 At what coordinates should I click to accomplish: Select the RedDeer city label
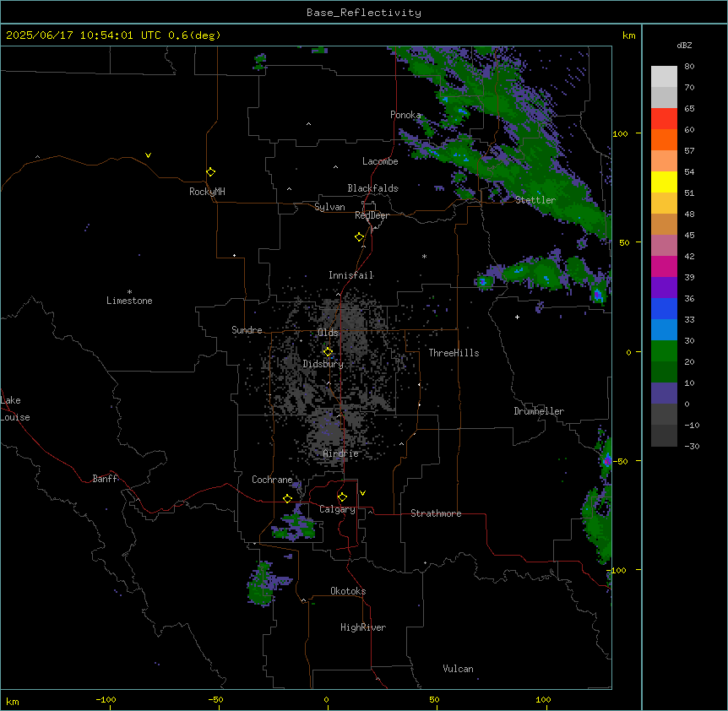click(x=372, y=215)
